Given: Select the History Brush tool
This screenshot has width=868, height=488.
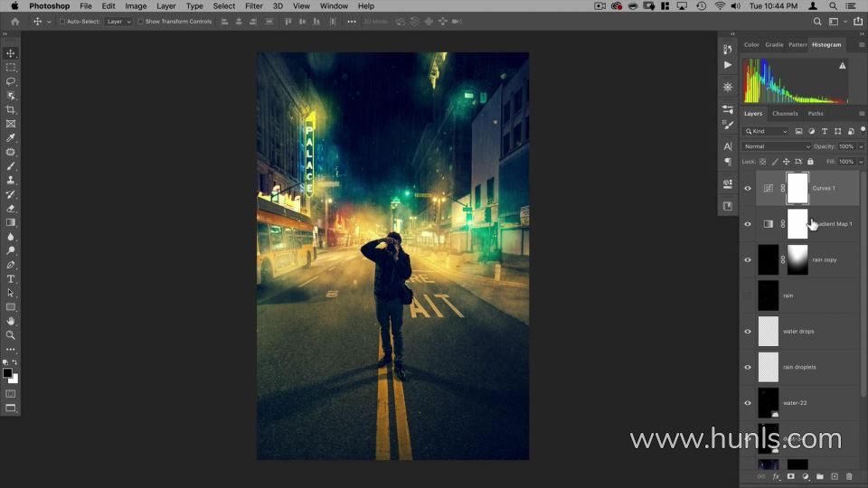Looking at the screenshot, I should point(11,194).
